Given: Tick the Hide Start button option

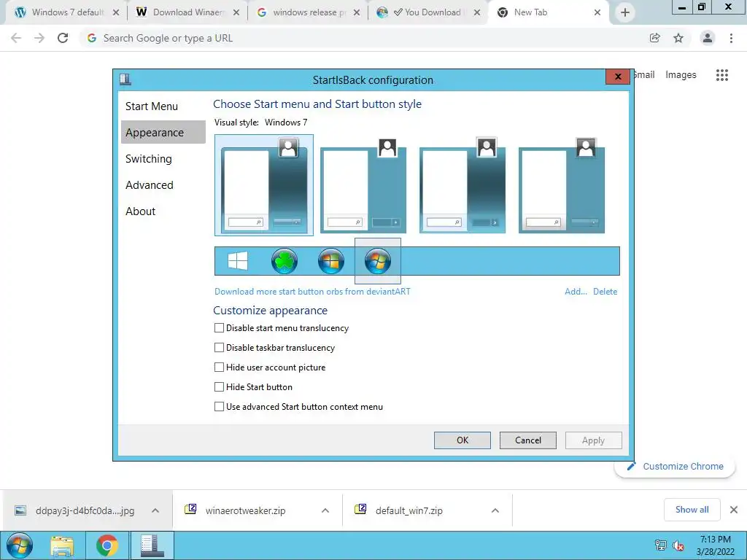Looking at the screenshot, I should coord(219,386).
